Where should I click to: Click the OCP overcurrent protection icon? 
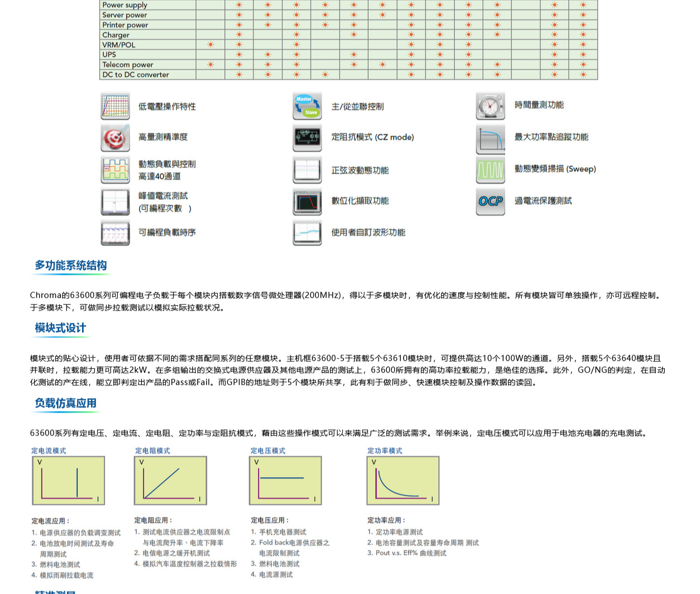coord(490,201)
